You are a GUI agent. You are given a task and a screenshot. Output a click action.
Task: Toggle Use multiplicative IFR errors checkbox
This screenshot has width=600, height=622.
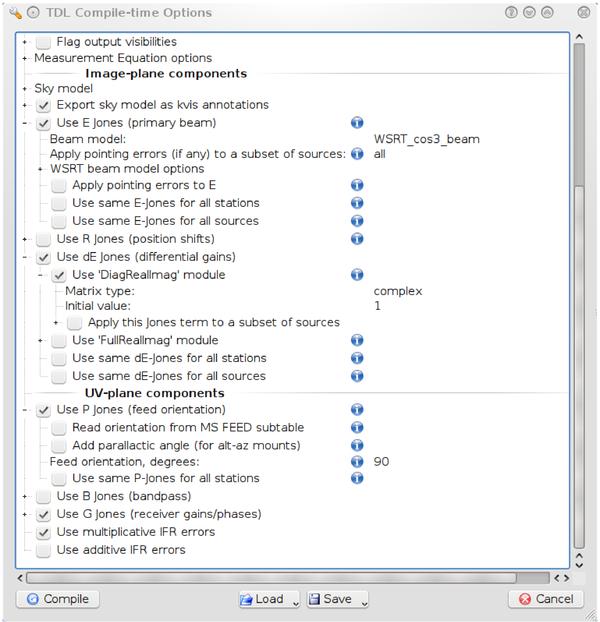click(43, 532)
